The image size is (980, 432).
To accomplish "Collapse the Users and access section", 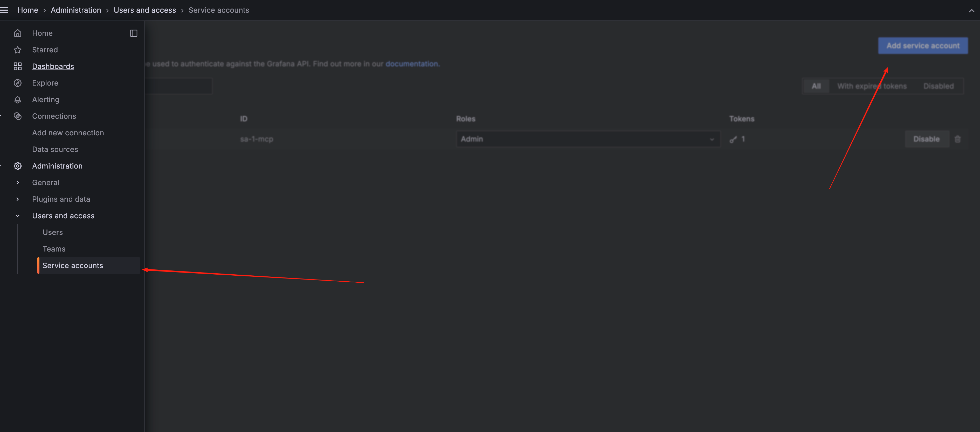I will coord(17,216).
